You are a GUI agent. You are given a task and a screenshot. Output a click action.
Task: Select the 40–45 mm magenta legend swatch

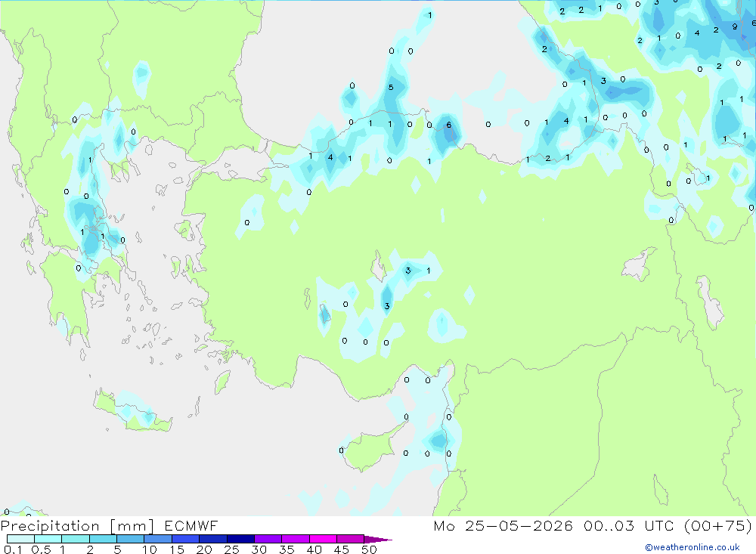(323, 539)
